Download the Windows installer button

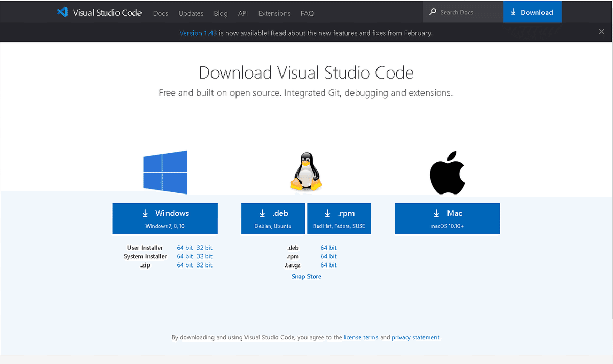click(165, 219)
